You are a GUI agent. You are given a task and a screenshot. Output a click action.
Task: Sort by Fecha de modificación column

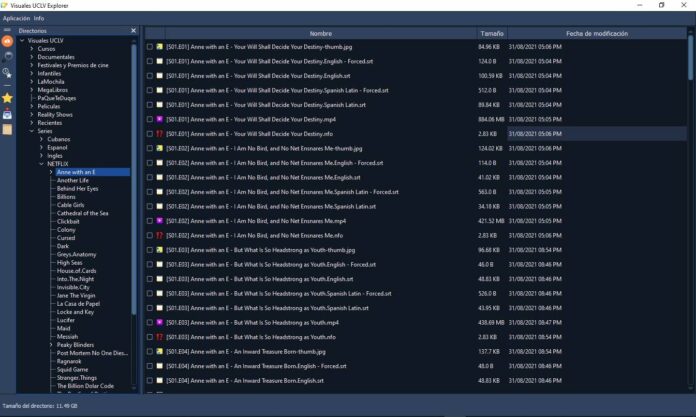[596, 33]
